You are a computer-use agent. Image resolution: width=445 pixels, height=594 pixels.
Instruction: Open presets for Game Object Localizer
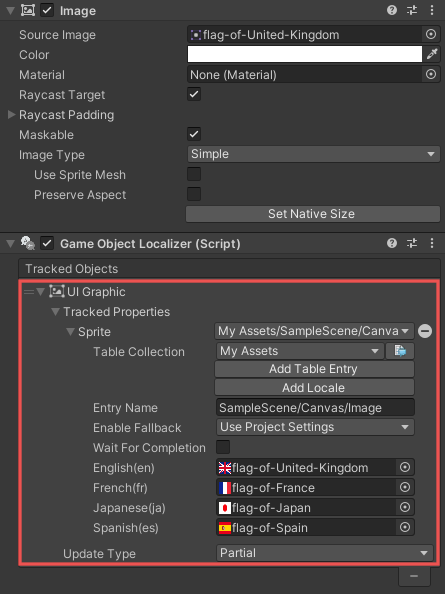(x=412, y=243)
